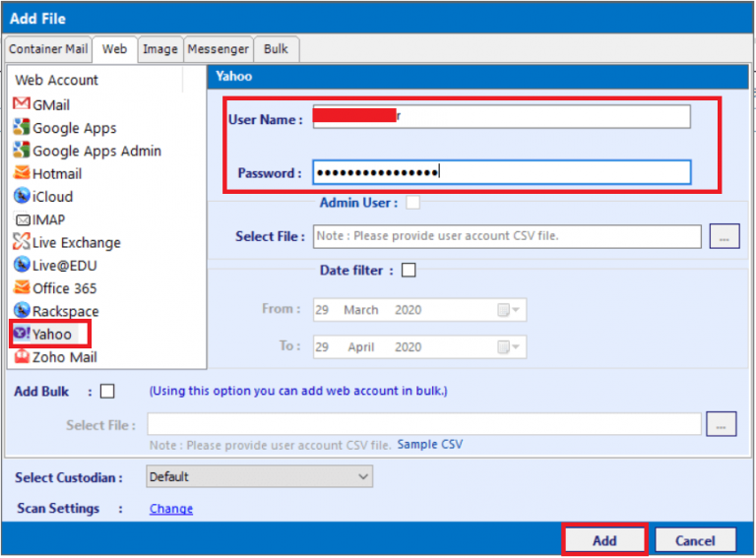Screen dimensions: 756x558
Task: Enable the Admin User checkbox
Action: coord(412,203)
